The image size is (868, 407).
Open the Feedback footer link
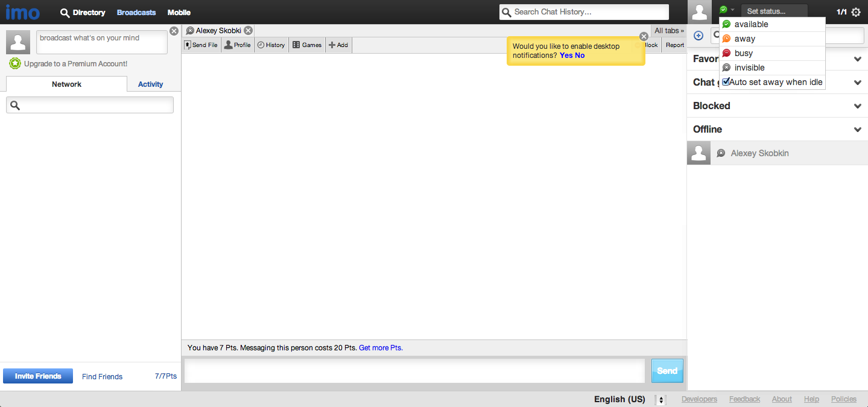[x=744, y=399]
